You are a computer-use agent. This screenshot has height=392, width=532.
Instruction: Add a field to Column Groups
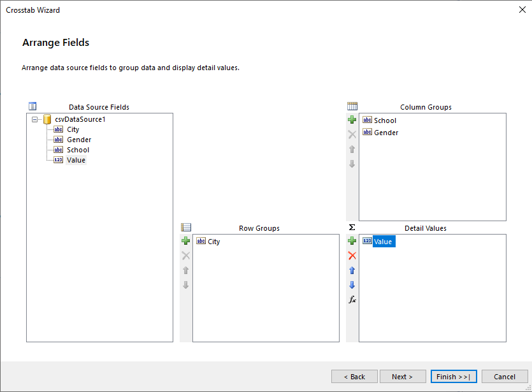pos(352,119)
